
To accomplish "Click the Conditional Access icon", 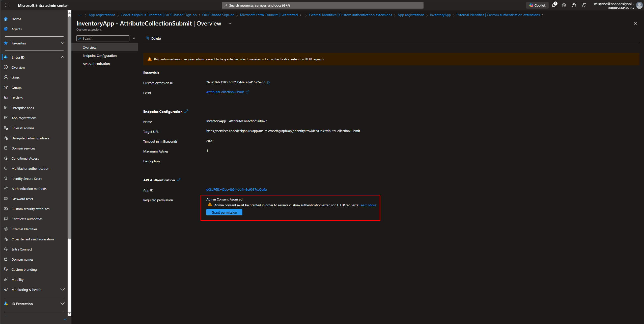I will (x=6, y=158).
